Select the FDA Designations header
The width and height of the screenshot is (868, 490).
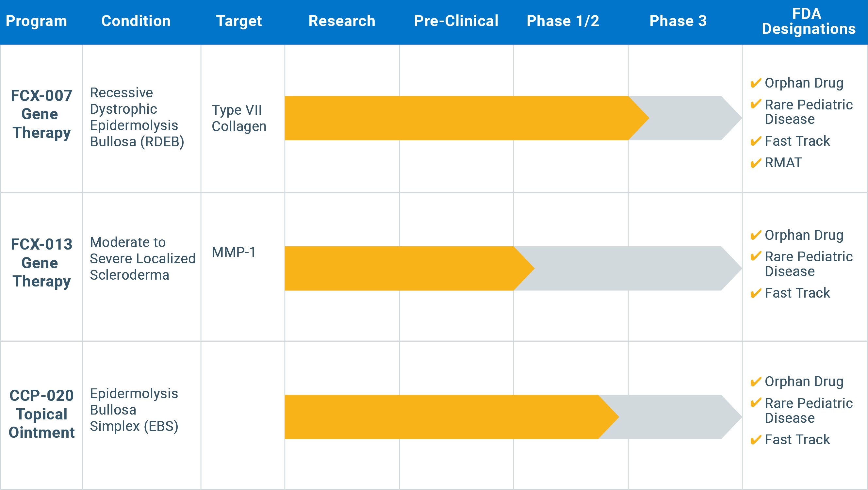click(808, 21)
